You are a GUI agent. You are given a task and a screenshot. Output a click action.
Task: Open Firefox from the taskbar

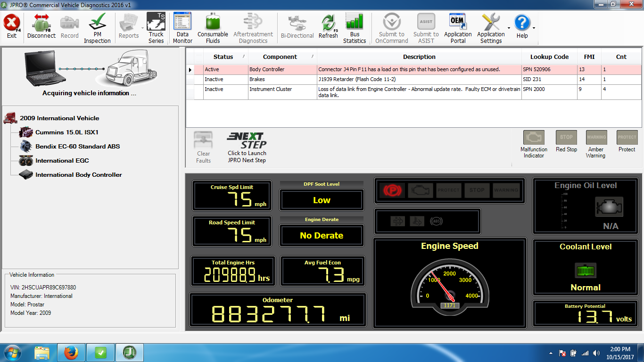(71, 352)
